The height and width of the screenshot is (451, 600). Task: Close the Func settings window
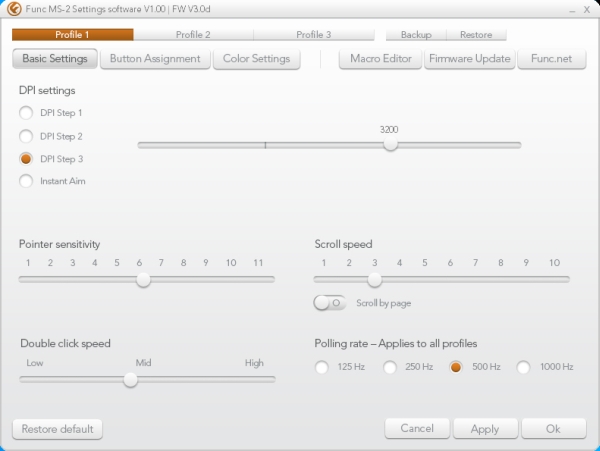pyautogui.click(x=587, y=10)
